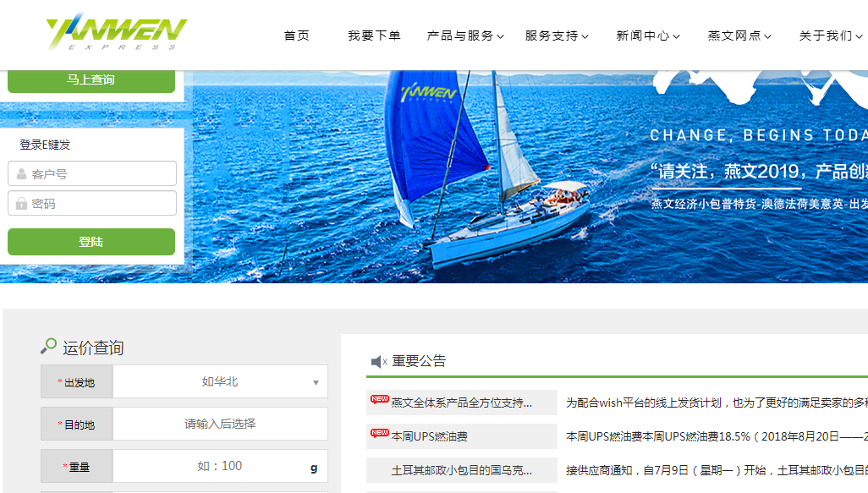Focus the 客户号 input field
Screen dimensions: 868x493
92,173
